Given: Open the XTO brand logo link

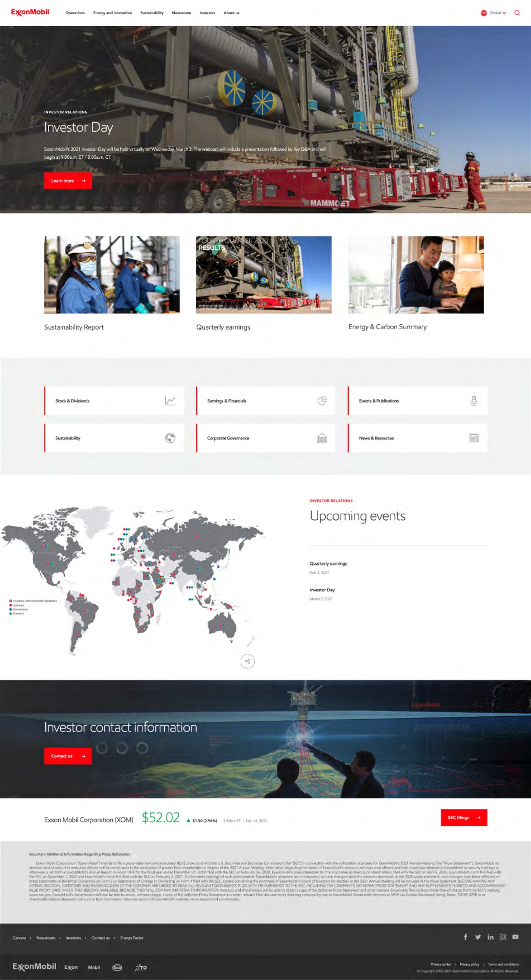Looking at the screenshot, I should pyautogui.click(x=141, y=967).
